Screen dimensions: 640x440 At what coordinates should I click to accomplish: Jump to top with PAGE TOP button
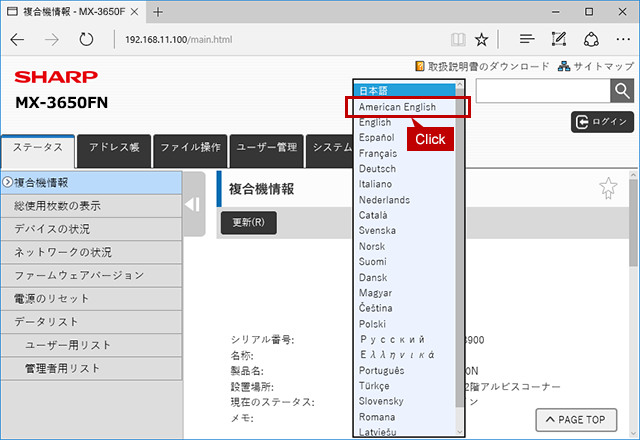click(576, 420)
